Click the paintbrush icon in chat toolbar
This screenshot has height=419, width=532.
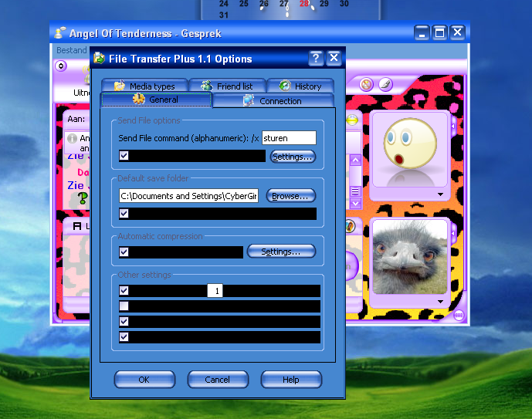point(385,84)
